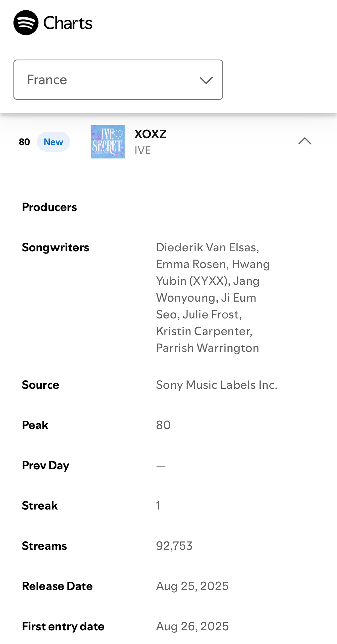
Task: Select the songwriter names list
Action: 213,298
